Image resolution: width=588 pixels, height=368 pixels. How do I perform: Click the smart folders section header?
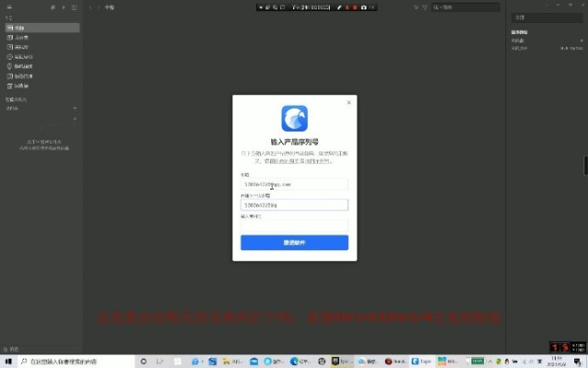pyautogui.click(x=17, y=99)
